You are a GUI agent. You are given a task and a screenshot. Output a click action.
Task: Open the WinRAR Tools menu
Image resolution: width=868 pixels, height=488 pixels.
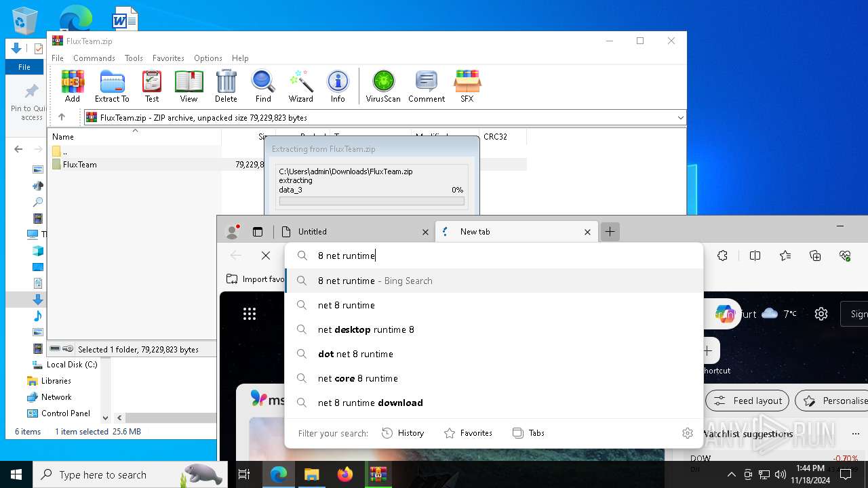click(134, 58)
